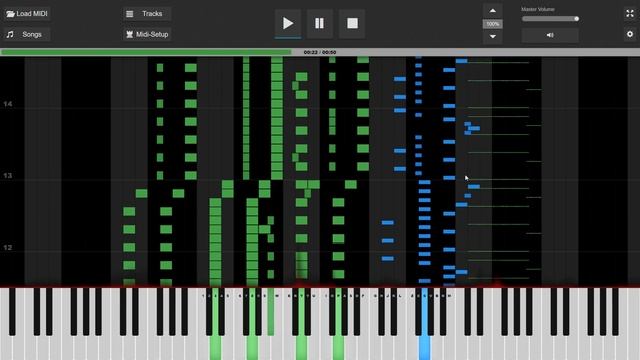Adjust the Master Volume slider
This screenshot has width=640, height=360.
click(x=550, y=19)
